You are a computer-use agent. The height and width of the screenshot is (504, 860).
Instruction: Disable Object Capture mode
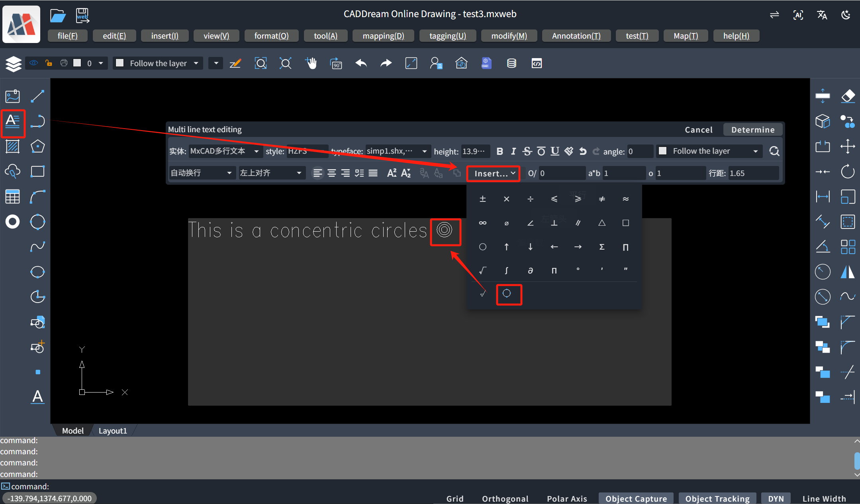coord(636,498)
